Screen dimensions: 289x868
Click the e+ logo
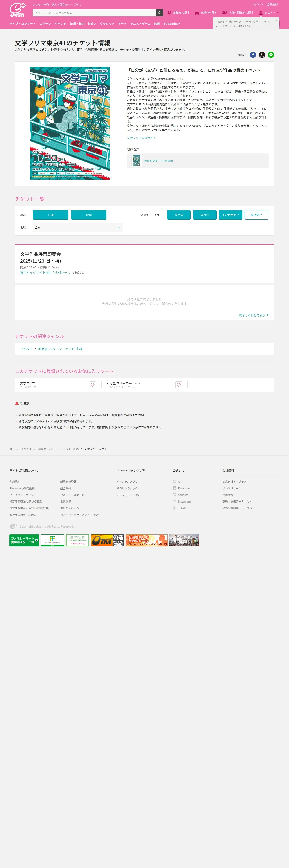[x=18, y=10]
